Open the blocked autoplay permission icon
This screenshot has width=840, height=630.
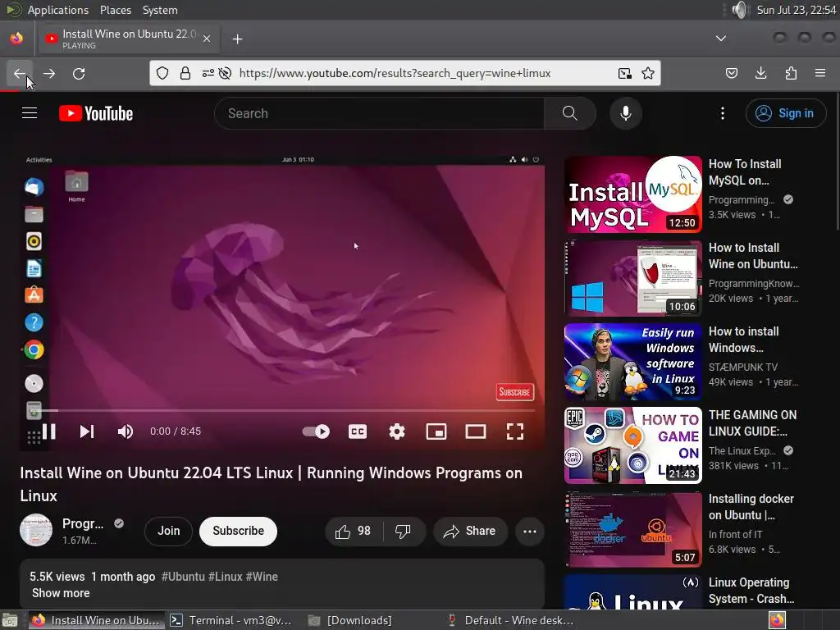[225, 73]
